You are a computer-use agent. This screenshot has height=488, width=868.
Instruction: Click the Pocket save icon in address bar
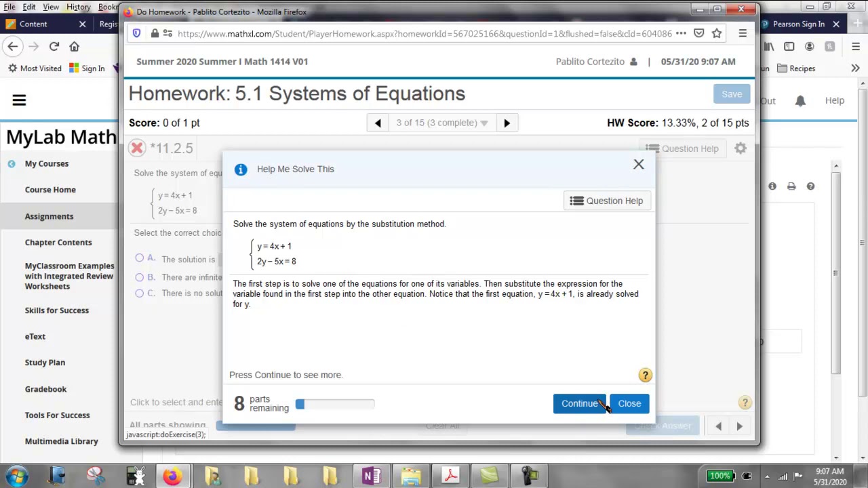coord(698,33)
